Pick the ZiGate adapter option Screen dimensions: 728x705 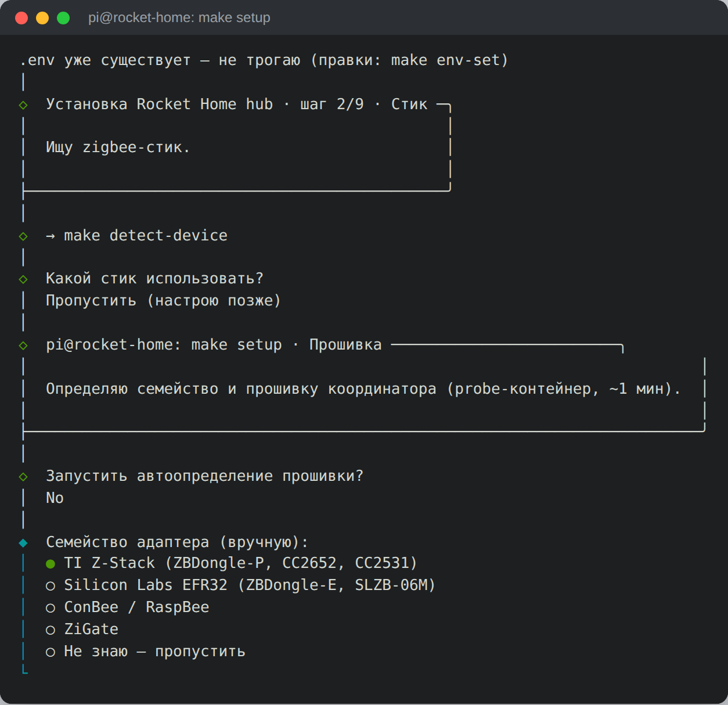[x=82, y=630]
